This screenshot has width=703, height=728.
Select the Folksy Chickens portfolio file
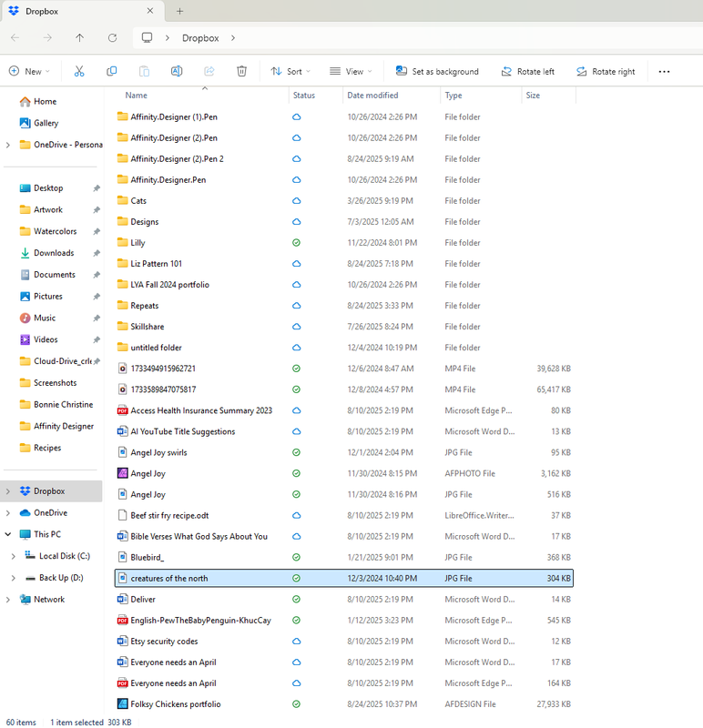pyautogui.click(x=175, y=703)
